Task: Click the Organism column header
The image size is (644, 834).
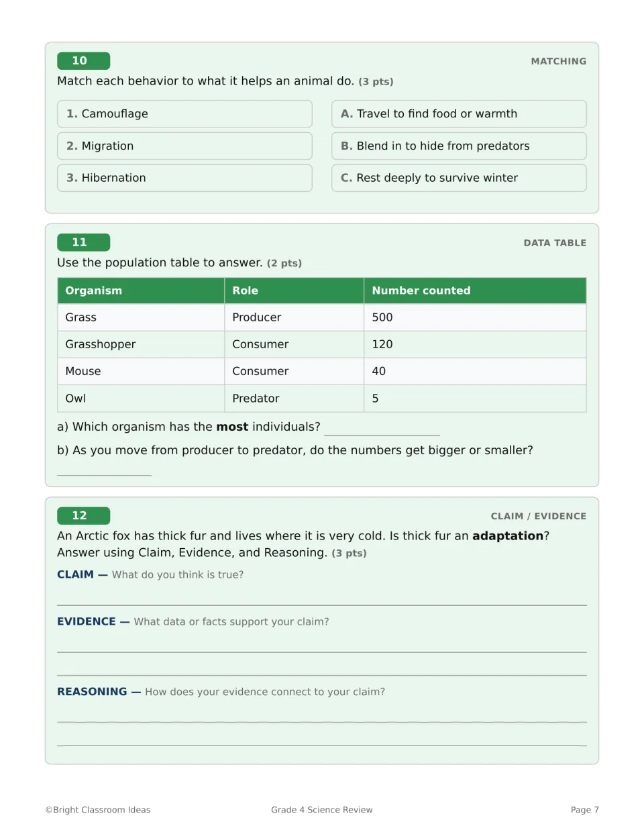Action: click(141, 291)
